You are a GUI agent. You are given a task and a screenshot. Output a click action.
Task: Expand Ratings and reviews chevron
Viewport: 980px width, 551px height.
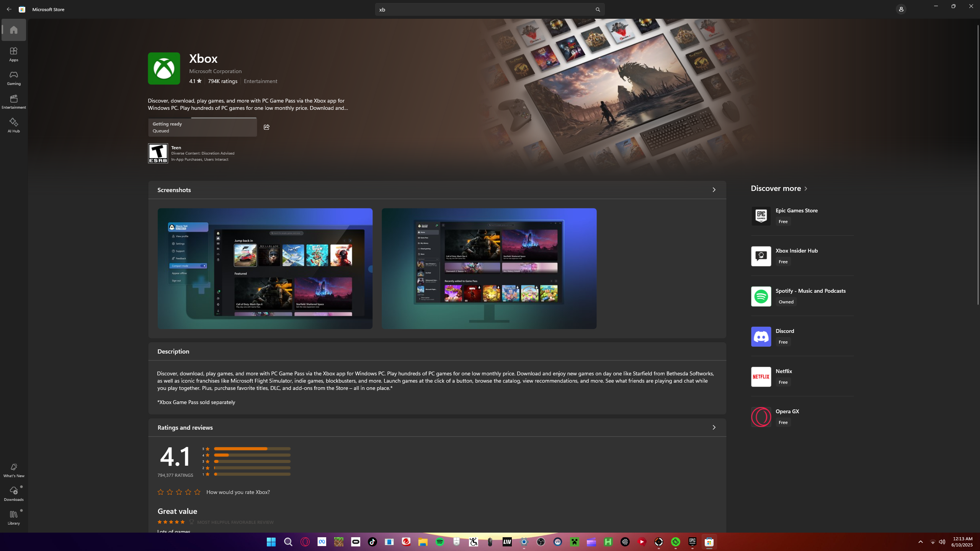click(x=714, y=427)
